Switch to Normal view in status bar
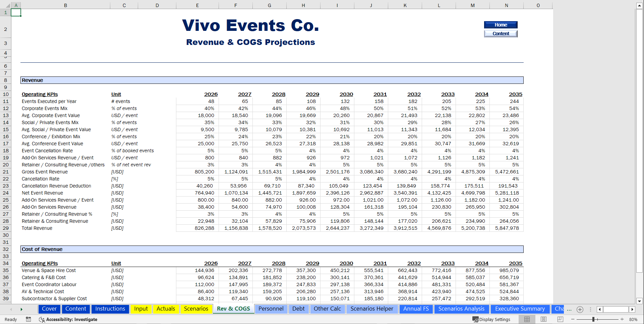Viewport: 644px width, 324px height. pos(527,319)
